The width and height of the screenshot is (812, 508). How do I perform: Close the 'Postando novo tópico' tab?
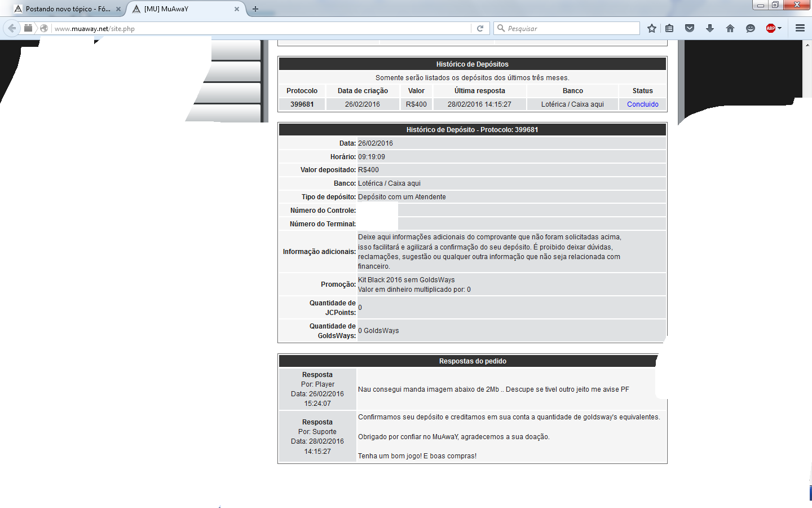coord(118,9)
